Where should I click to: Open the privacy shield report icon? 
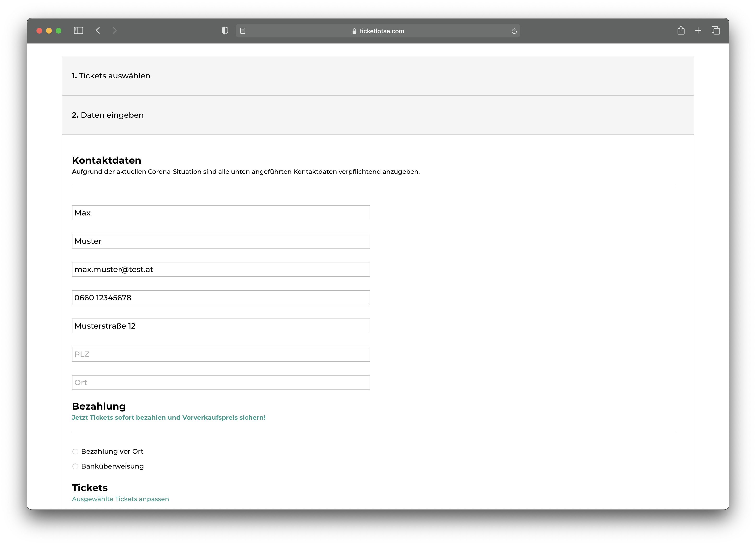[225, 31]
